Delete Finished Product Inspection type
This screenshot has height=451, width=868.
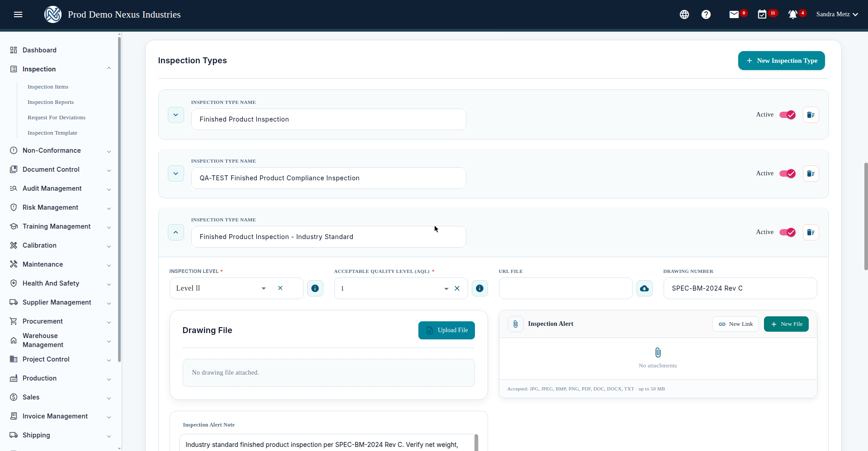click(x=811, y=115)
